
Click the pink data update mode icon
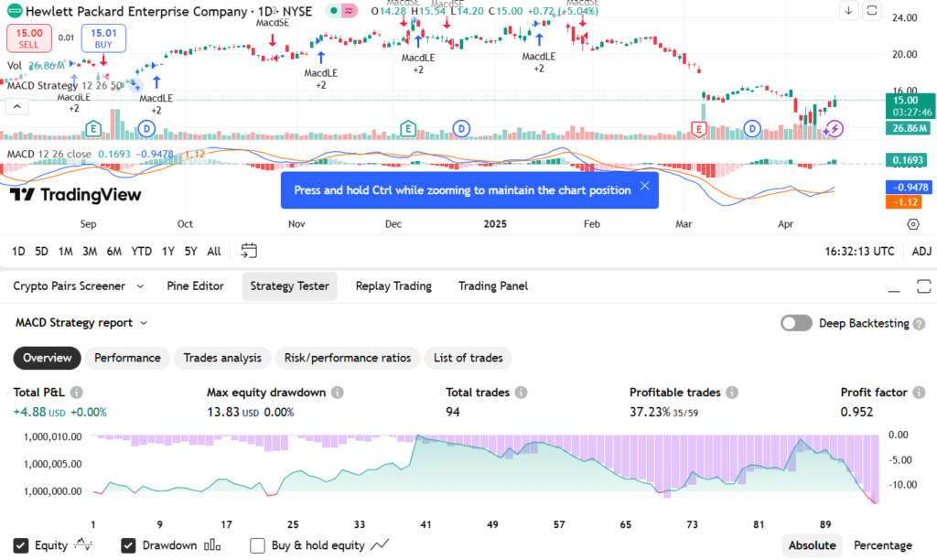(349, 11)
